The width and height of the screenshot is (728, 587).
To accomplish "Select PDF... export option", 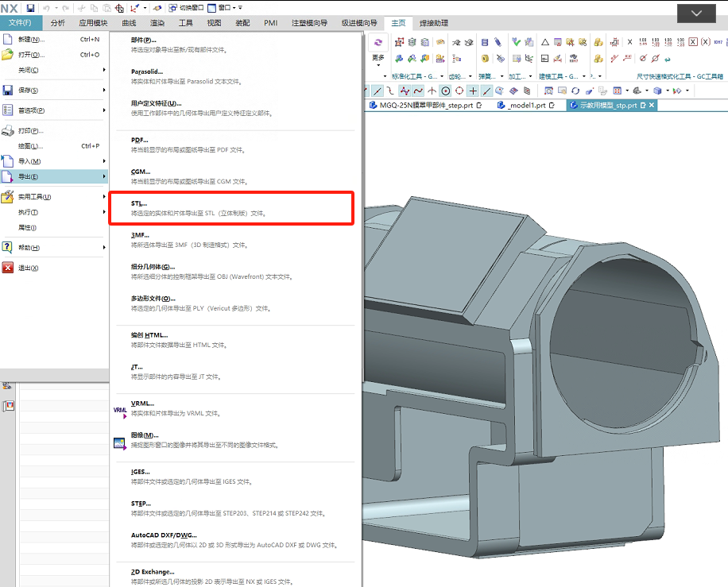I will tap(235, 145).
